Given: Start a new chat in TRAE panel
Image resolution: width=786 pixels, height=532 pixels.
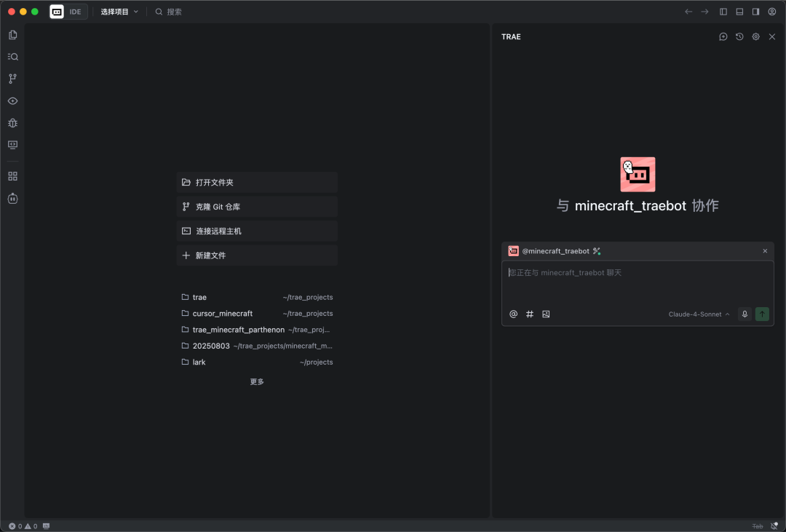Looking at the screenshot, I should pos(723,36).
